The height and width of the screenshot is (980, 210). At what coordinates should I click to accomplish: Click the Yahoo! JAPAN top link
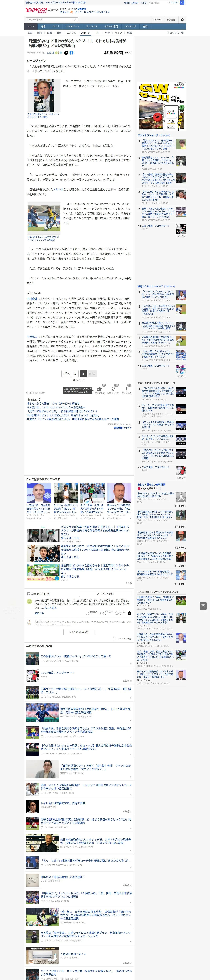(131, 3)
